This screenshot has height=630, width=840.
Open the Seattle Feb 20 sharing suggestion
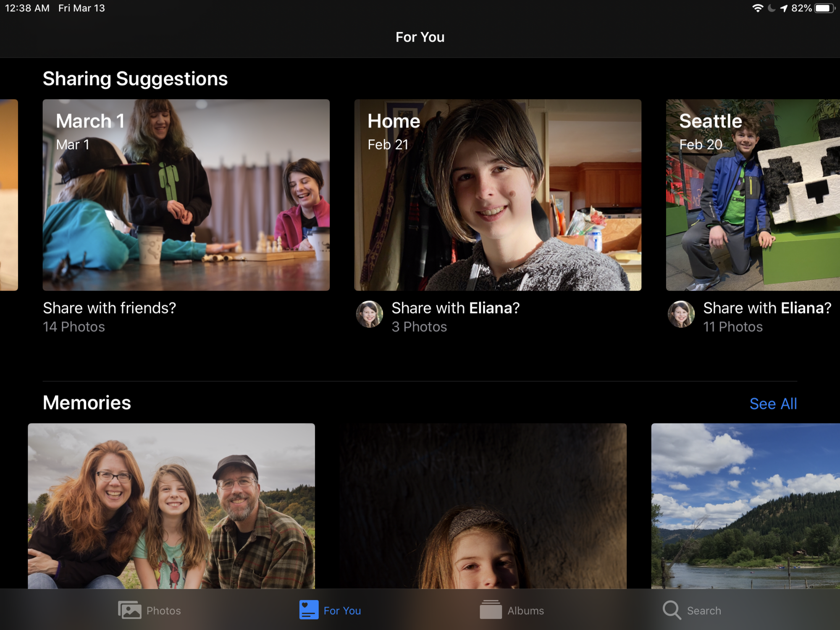coord(753,195)
